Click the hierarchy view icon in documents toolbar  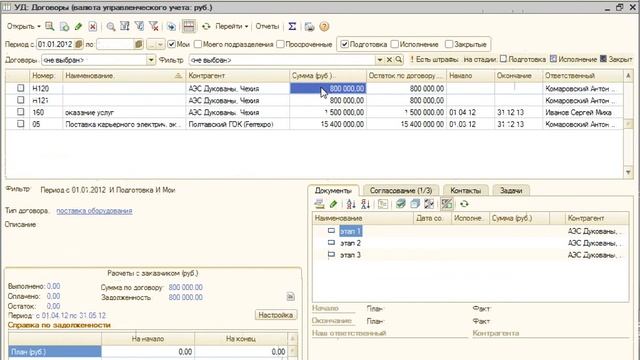click(383, 204)
